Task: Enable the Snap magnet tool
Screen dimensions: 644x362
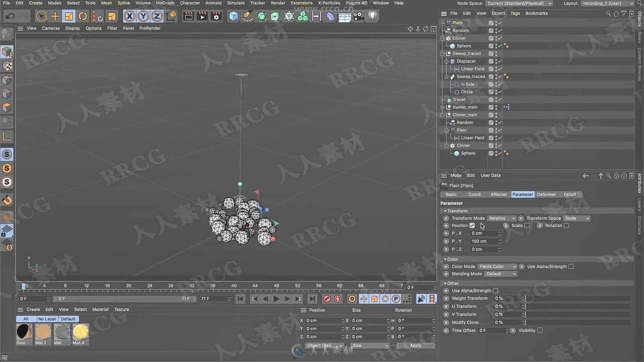Action: pyautogui.click(x=7, y=200)
